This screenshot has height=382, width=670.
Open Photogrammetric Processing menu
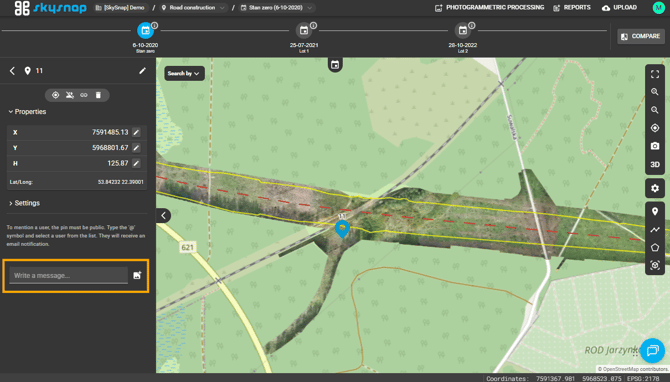490,8
